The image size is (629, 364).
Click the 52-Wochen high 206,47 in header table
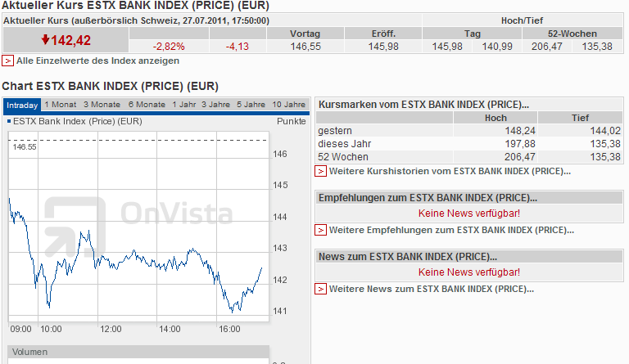pos(547,47)
